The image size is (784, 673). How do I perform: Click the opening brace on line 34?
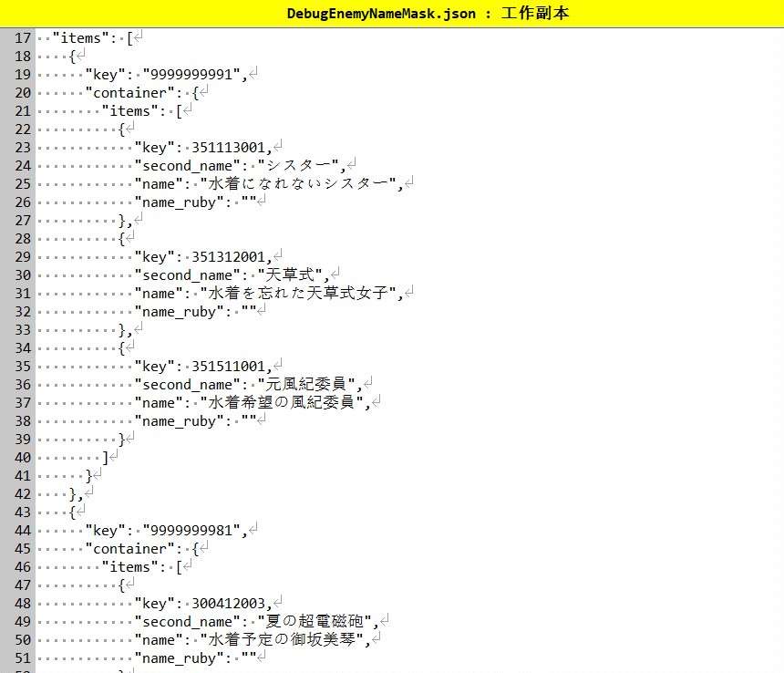(x=121, y=348)
